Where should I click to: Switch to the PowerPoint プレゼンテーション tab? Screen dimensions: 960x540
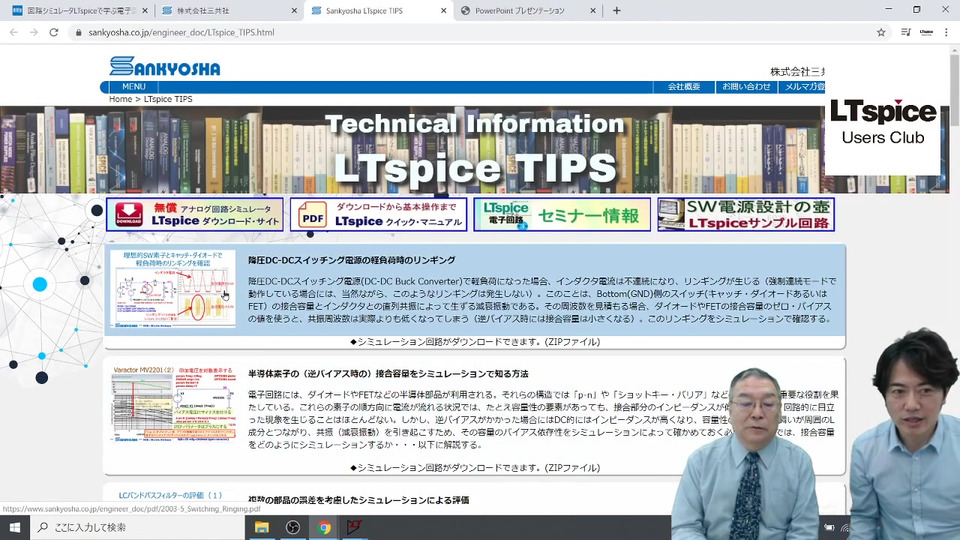(x=527, y=10)
